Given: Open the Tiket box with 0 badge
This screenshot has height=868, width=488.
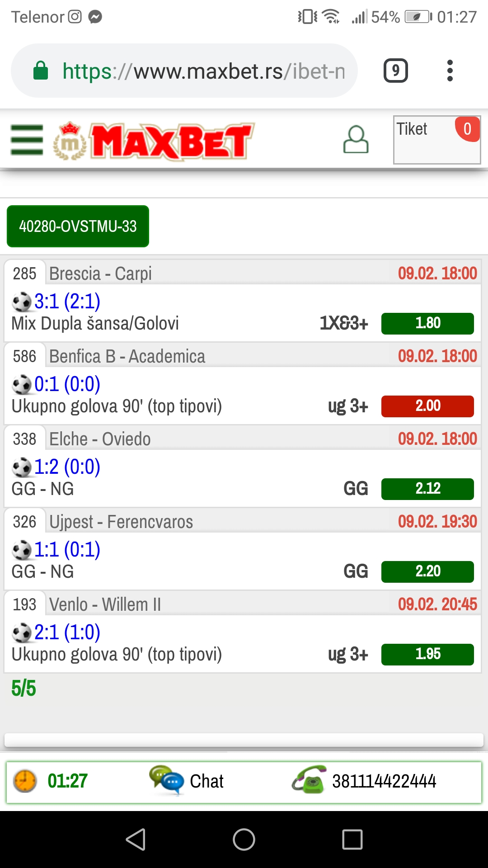Looking at the screenshot, I should pyautogui.click(x=437, y=140).
